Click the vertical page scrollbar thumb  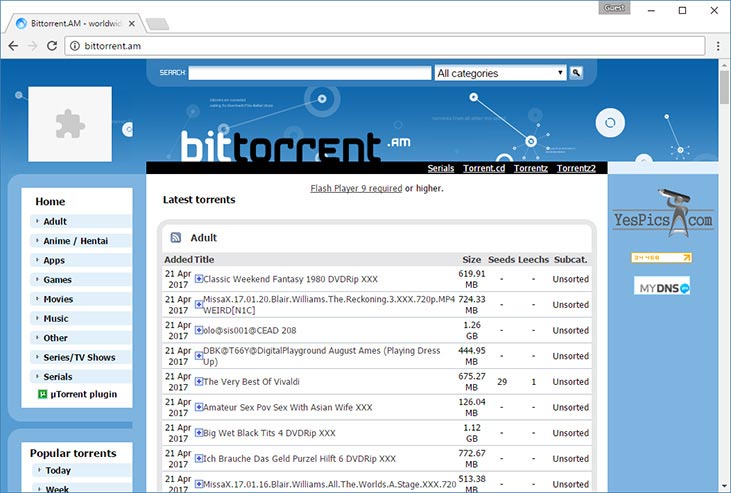[x=724, y=87]
